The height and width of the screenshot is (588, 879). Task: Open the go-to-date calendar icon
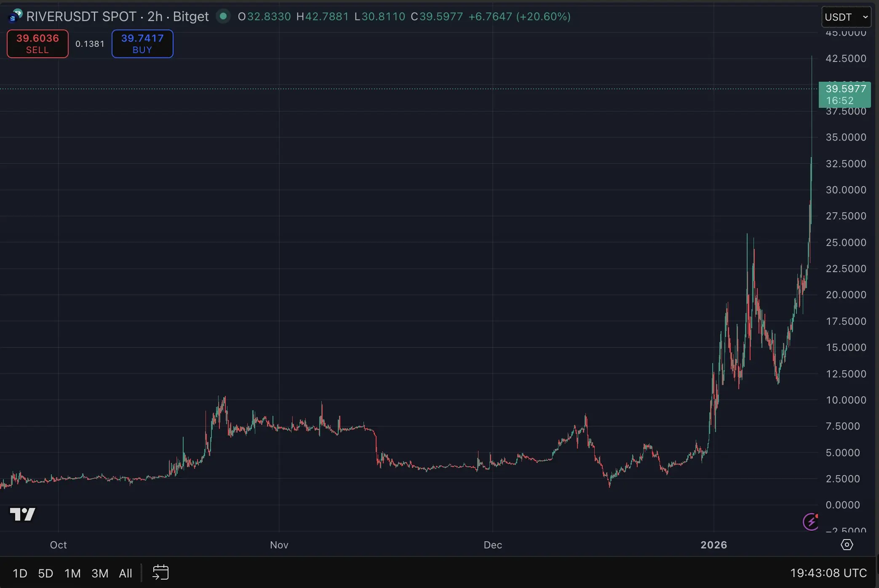pyautogui.click(x=160, y=573)
